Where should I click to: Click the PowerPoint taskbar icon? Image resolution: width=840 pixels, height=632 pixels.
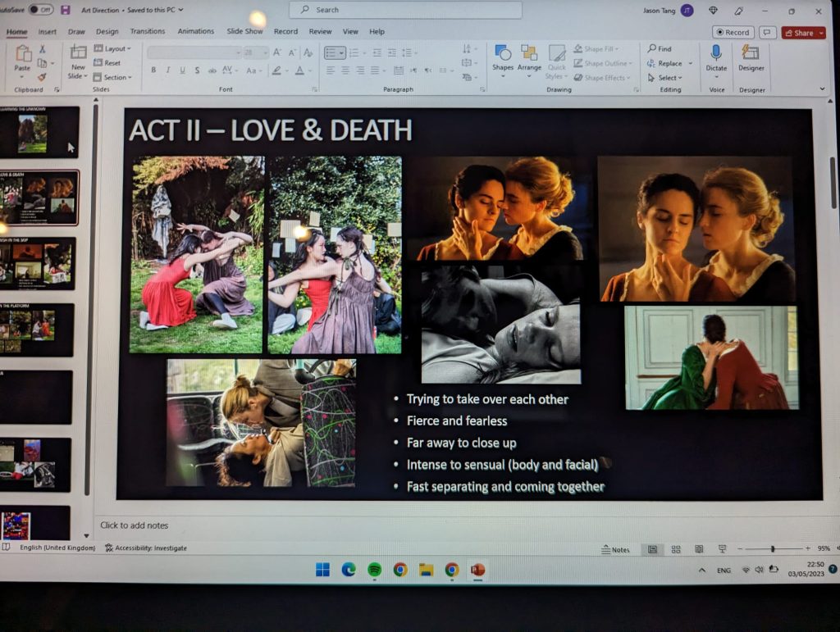pyautogui.click(x=478, y=570)
